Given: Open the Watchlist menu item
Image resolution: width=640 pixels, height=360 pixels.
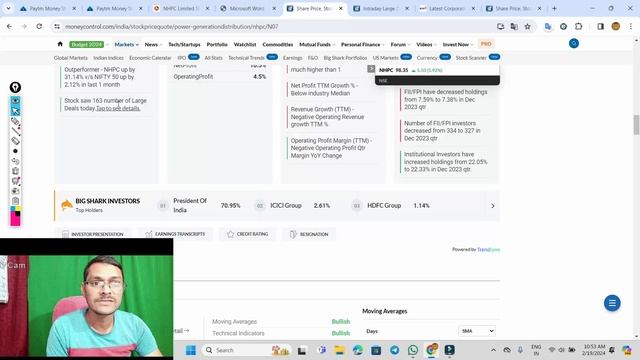Looking at the screenshot, I should coord(244,44).
